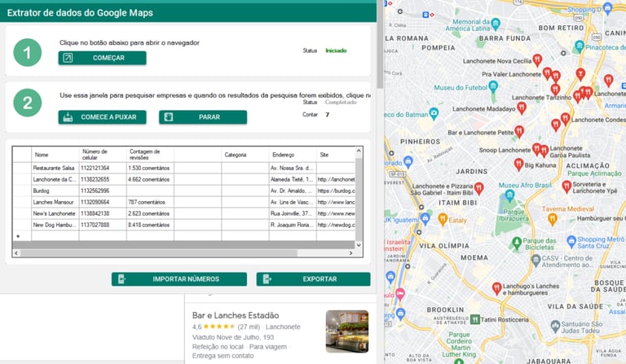Click the Categoria column header
The image size is (626, 364).
pyautogui.click(x=245, y=155)
